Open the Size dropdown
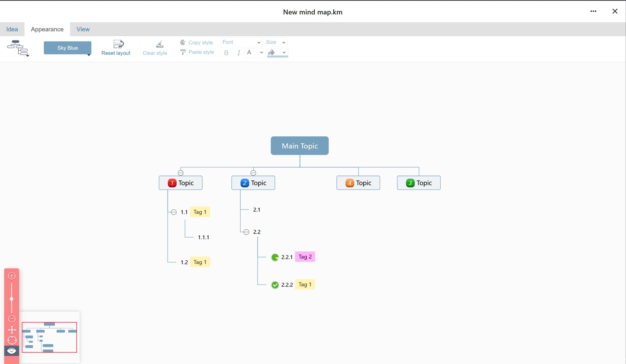The width and height of the screenshot is (626, 364). [276, 42]
